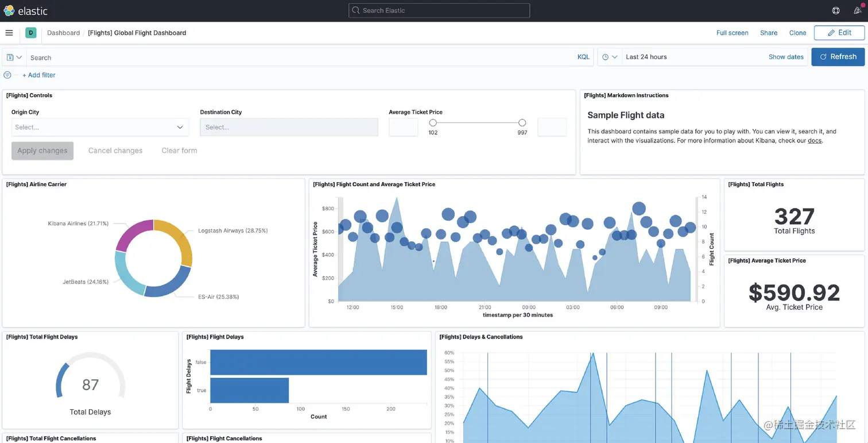Open filter options icon beside Add filter
The width and height of the screenshot is (868, 443).
pos(7,75)
